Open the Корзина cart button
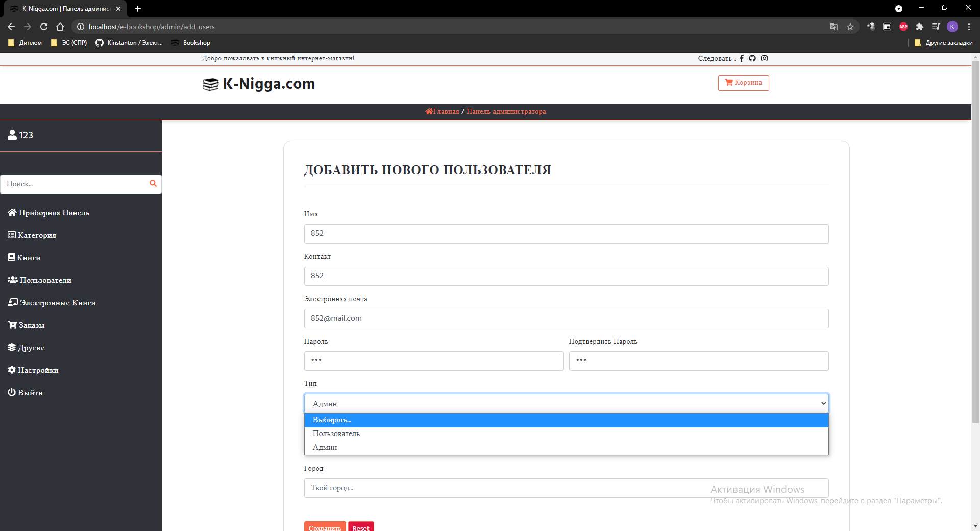980x531 pixels. pos(744,83)
